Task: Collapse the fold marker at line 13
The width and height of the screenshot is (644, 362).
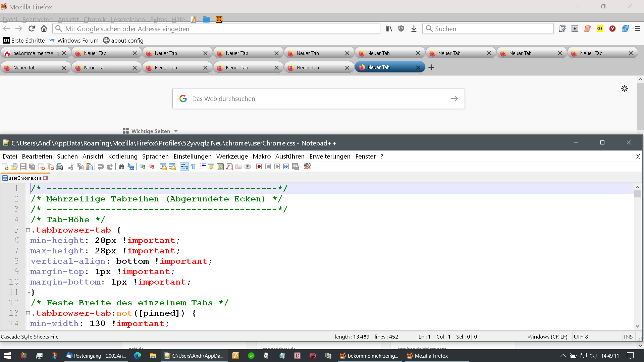Action: (x=28, y=313)
